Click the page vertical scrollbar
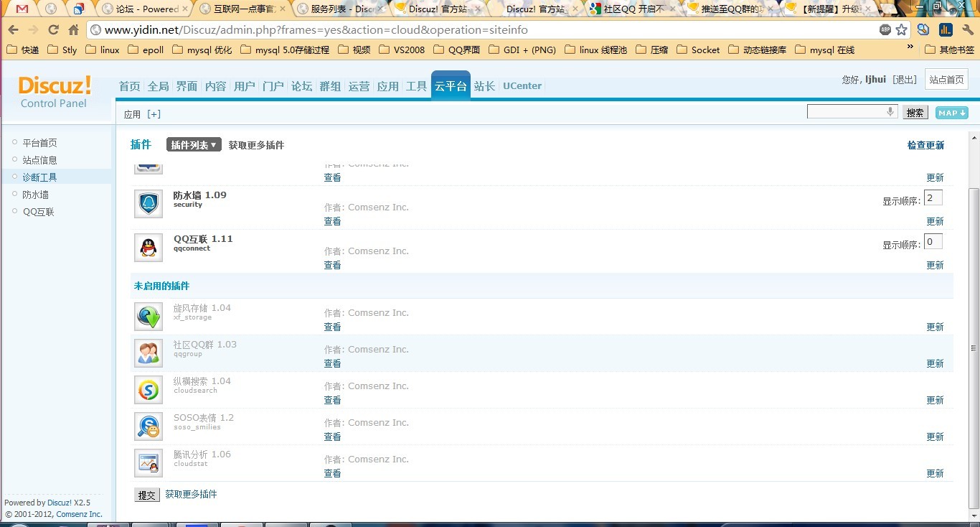Screen dimensions: 980x527 pos(974,347)
